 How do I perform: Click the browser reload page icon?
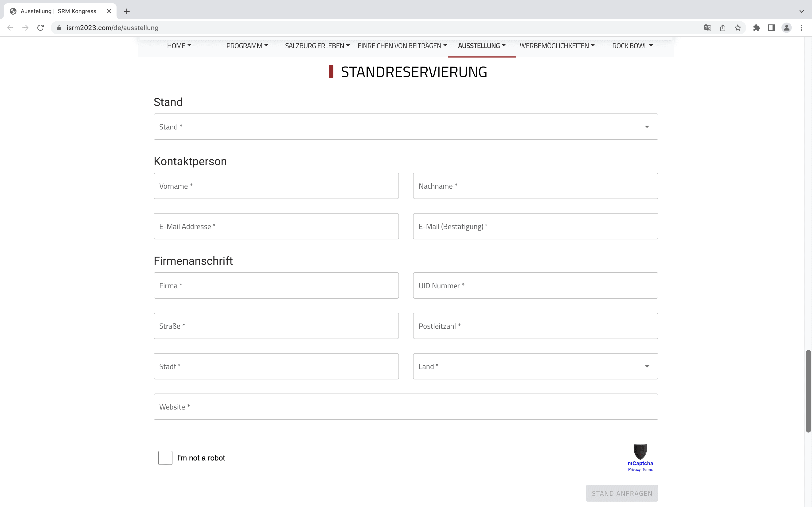coord(41,28)
